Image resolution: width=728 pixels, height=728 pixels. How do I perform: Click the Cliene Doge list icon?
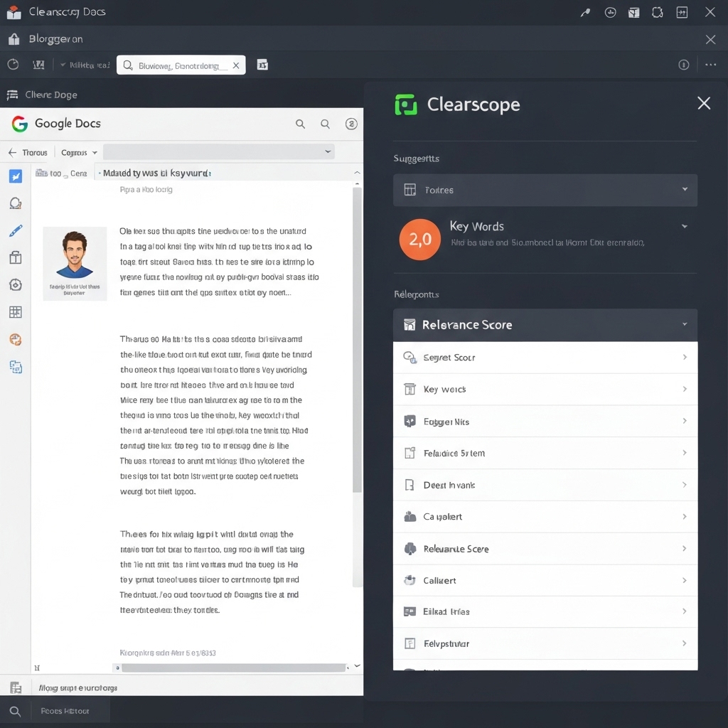click(x=13, y=95)
